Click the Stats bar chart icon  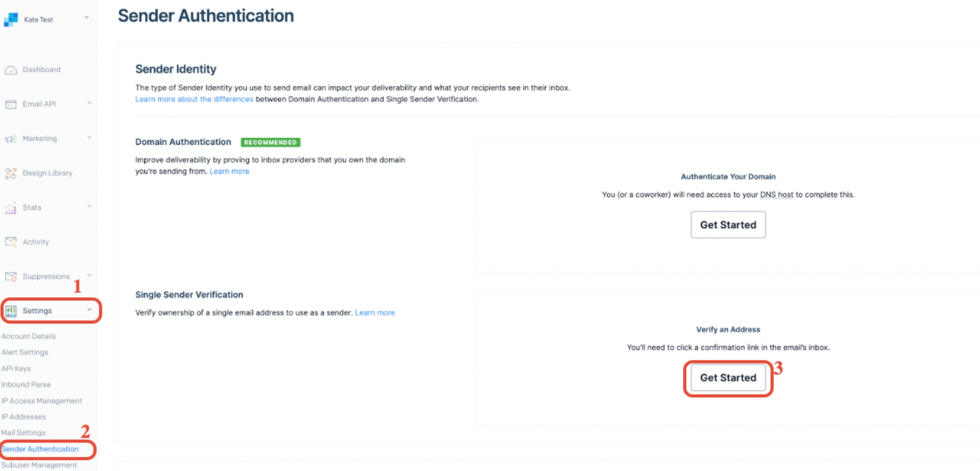tap(11, 208)
